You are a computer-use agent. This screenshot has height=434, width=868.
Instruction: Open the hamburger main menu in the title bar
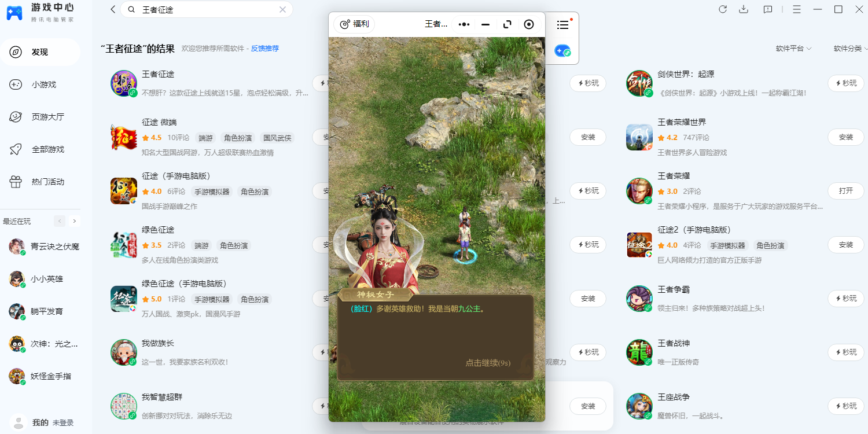click(x=797, y=9)
